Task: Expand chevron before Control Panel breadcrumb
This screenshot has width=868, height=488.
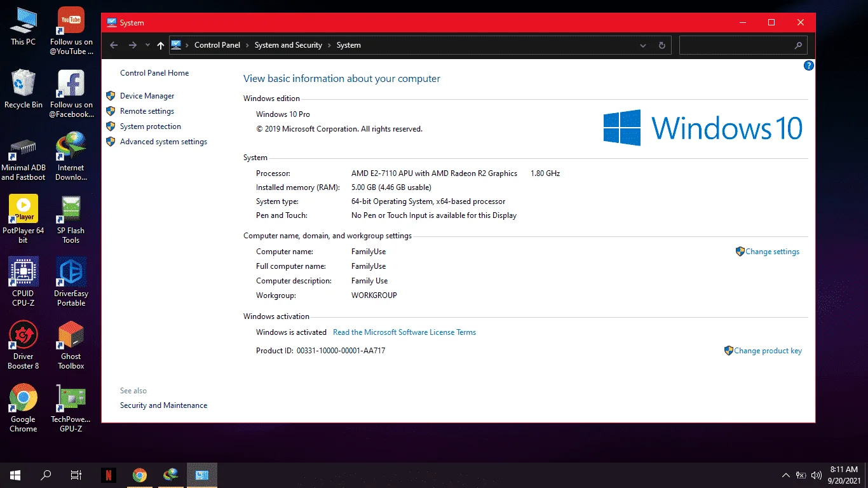Action: (187, 45)
